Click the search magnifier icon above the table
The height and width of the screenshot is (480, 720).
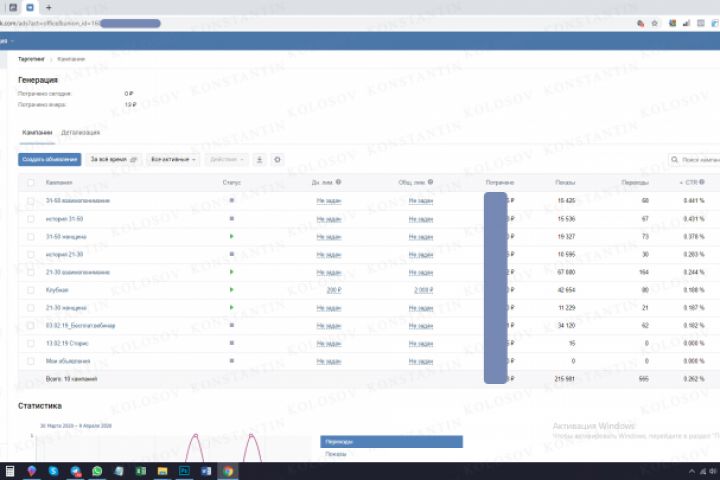(x=675, y=159)
